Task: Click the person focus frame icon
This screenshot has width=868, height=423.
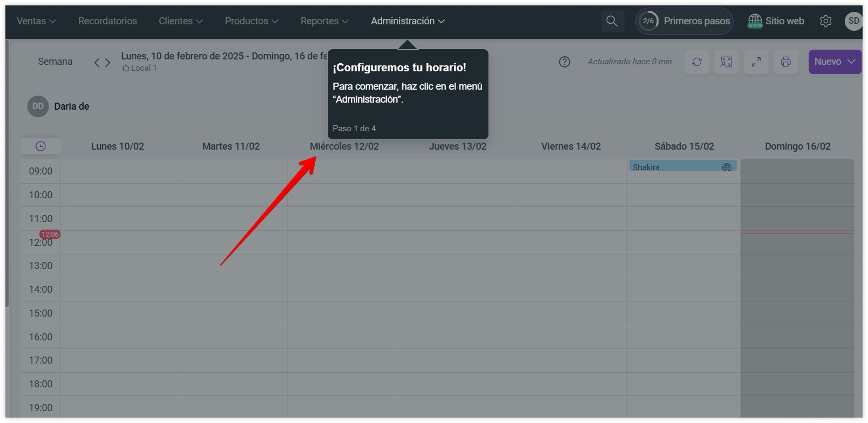Action: click(x=727, y=62)
